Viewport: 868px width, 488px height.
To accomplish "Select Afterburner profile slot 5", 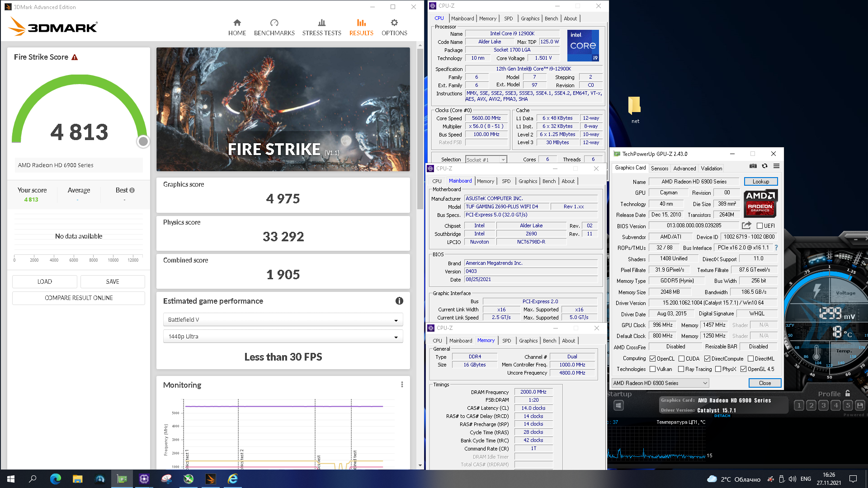I will click(x=848, y=405).
